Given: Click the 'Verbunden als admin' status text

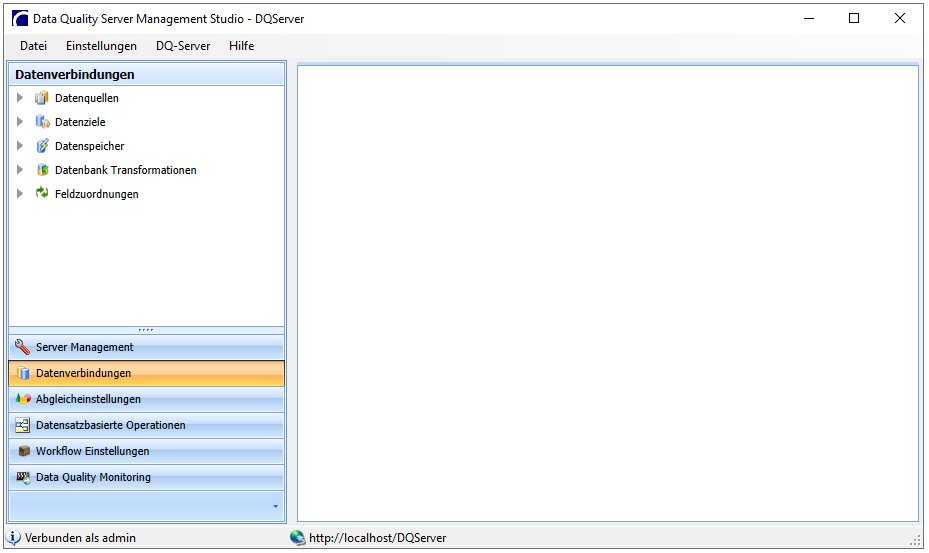Looking at the screenshot, I should [x=80, y=538].
